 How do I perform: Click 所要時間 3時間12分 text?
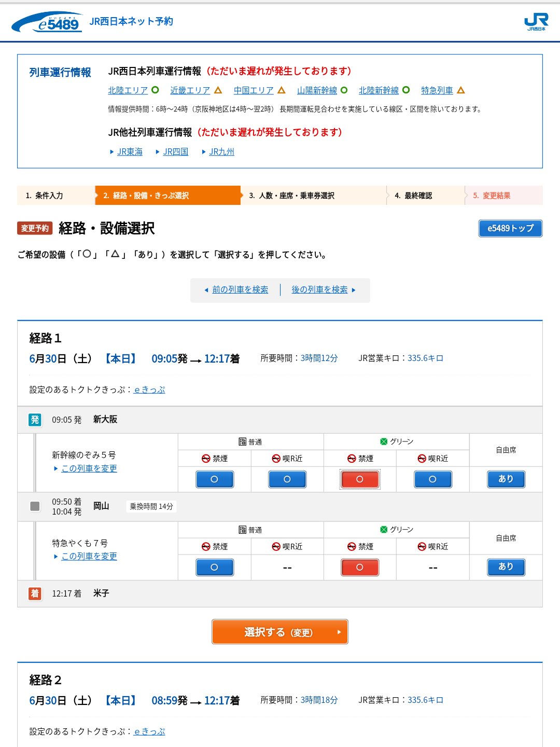(x=299, y=358)
